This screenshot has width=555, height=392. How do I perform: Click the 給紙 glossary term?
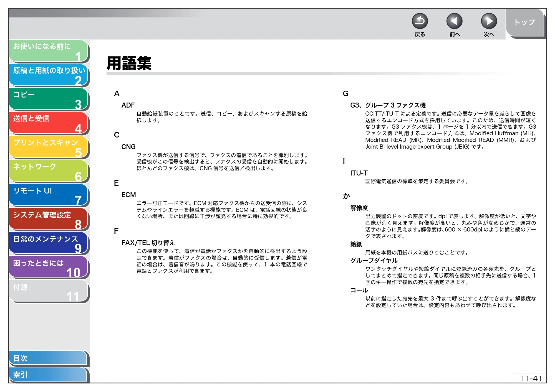356,244
